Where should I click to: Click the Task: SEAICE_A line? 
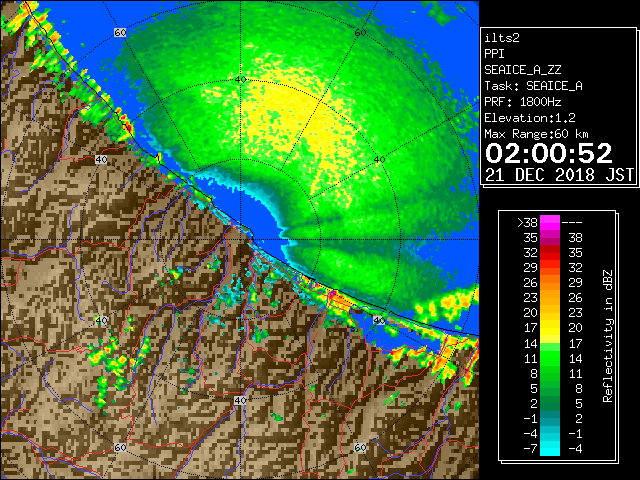click(533, 86)
